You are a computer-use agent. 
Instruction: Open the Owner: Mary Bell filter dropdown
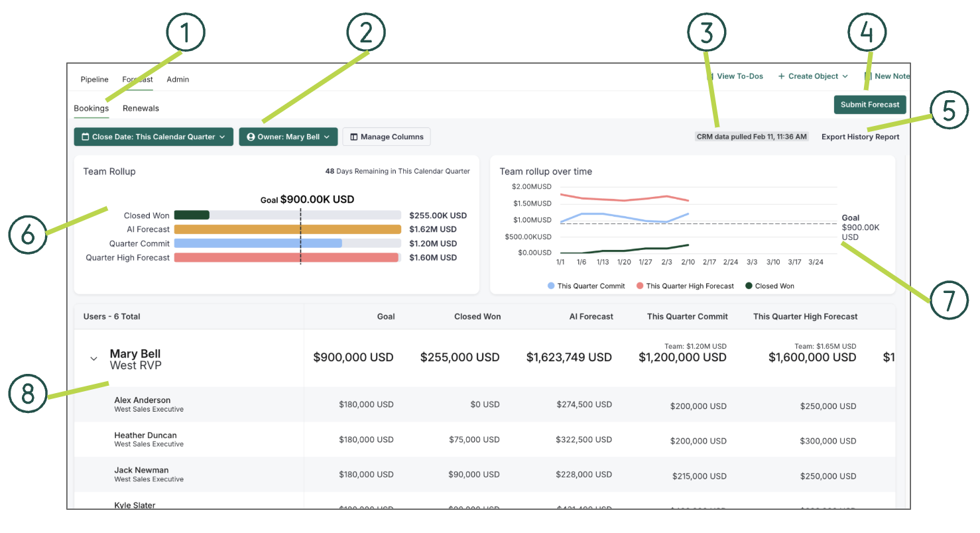288,137
